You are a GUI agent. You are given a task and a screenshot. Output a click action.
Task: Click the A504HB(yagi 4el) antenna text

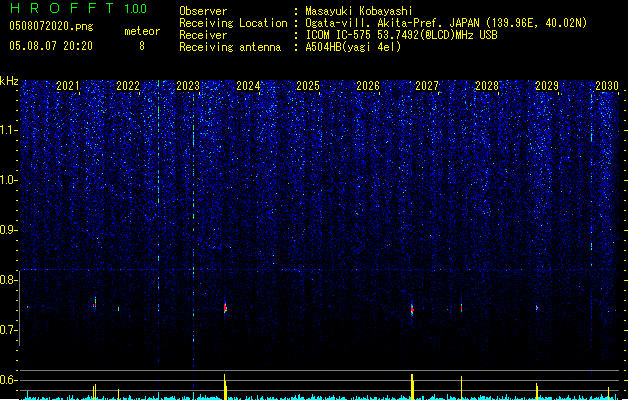(353, 47)
